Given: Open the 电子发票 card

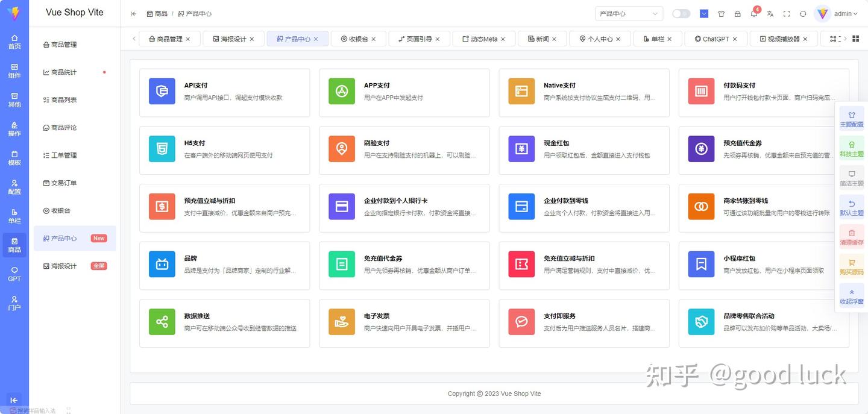Looking at the screenshot, I should click(404, 323).
